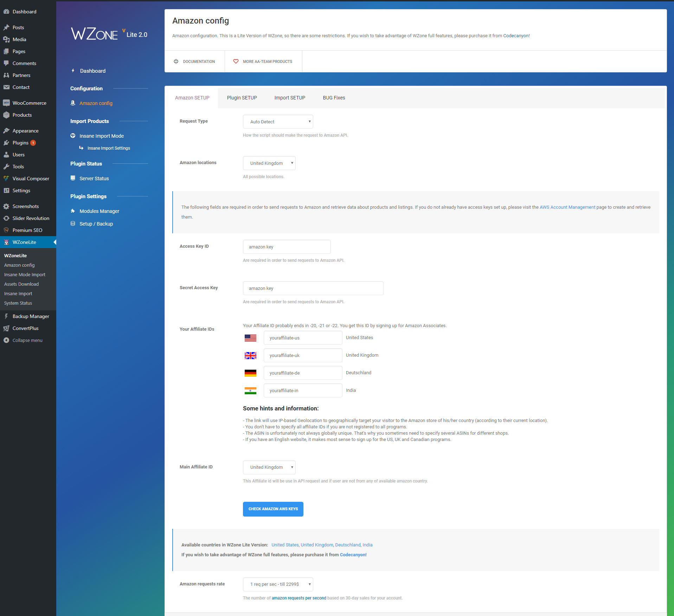
Task: Click the Amazon logo icon in Configuration
Action: tap(73, 103)
